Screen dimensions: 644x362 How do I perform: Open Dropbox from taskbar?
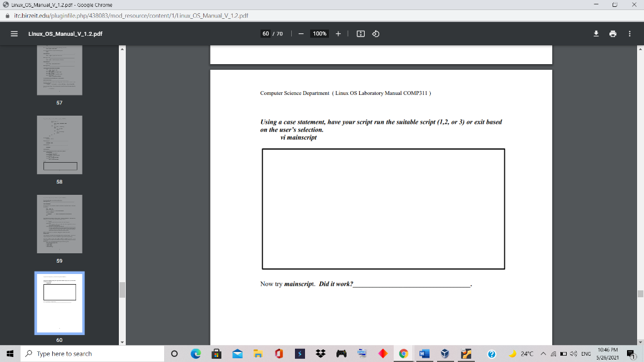click(320, 353)
